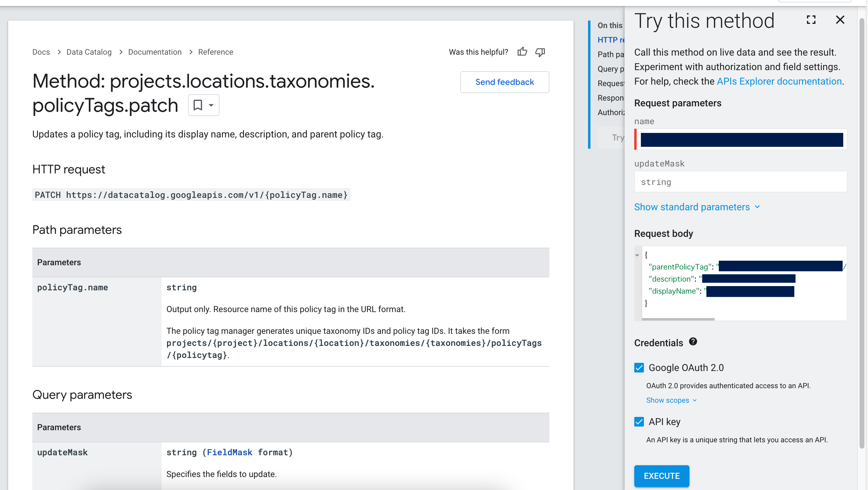Go to Data Catalog breadcrumb

[89, 52]
